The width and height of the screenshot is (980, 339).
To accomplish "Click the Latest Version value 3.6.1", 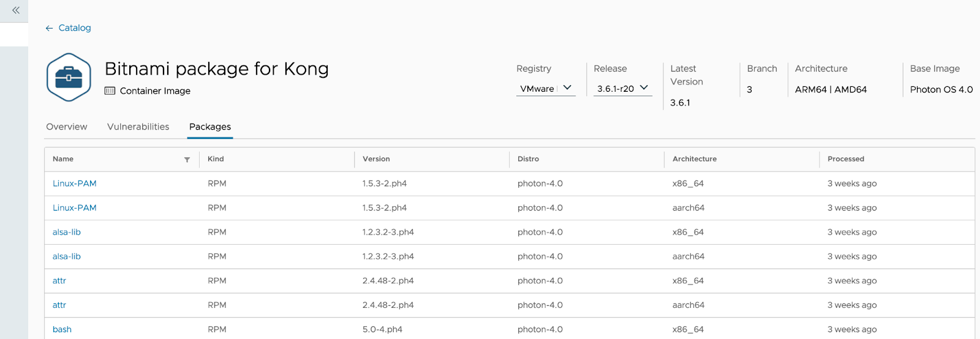I will [680, 103].
